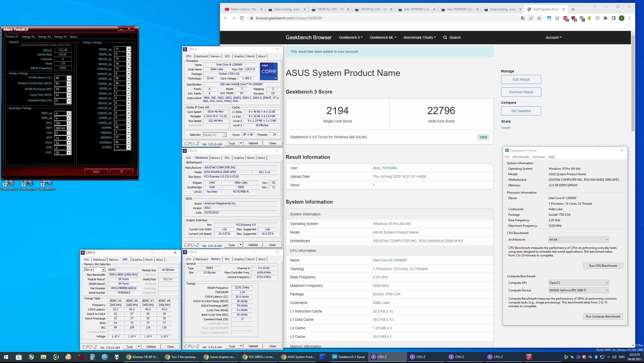644x363 pixels.
Task: Open qBittorrent from the taskbar
Action: (105, 357)
